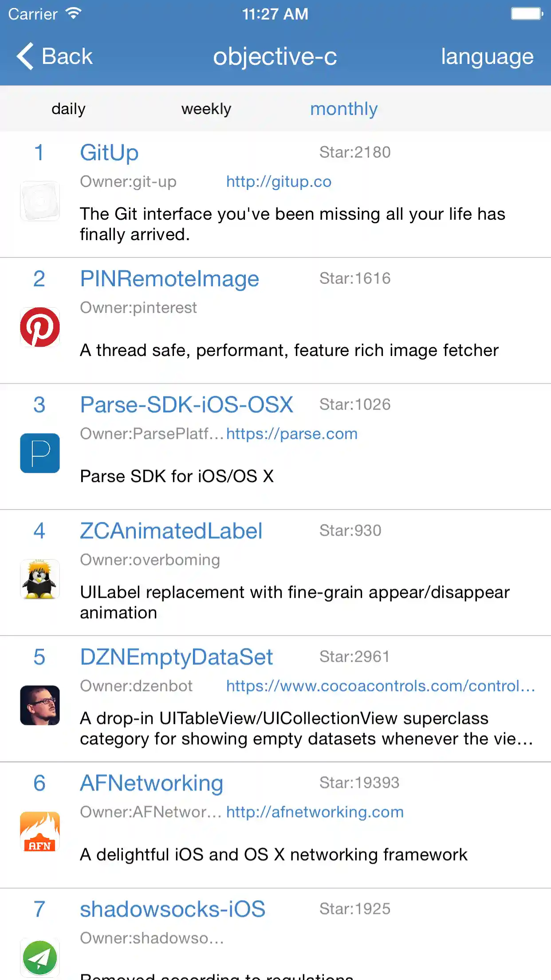Tap the Pinterest owner avatar icon
The width and height of the screenshot is (551, 980).
pyautogui.click(x=40, y=327)
